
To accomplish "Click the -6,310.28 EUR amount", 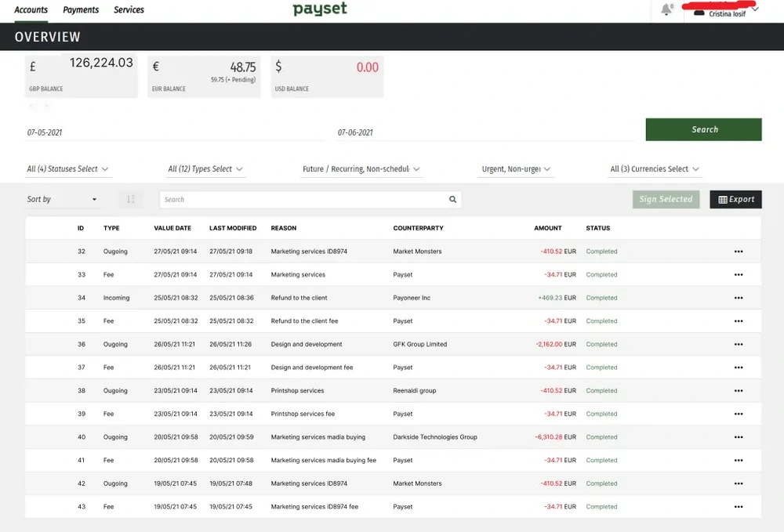I will pos(556,437).
